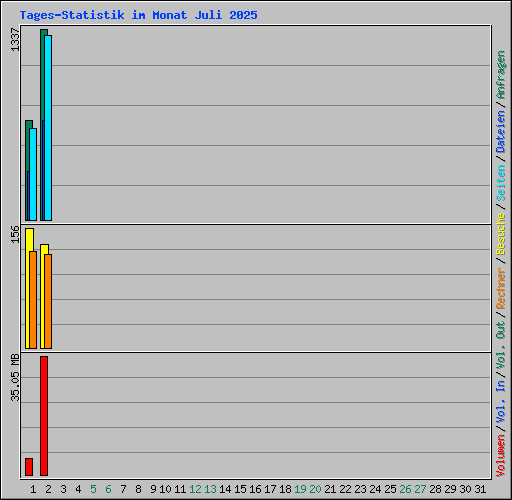Click the Rechner legend label
This screenshot has width=512, height=500.
[x=501, y=288]
